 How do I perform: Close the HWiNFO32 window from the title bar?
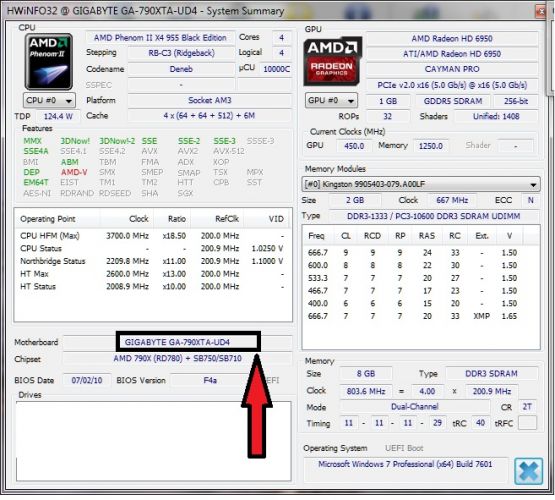coord(540,11)
